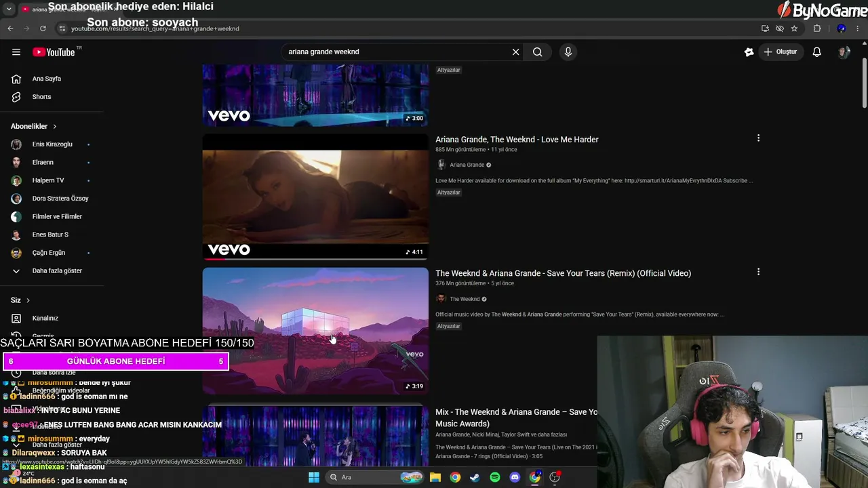
Task: Open the YouTube guide hamburger menu
Action: tap(16, 52)
